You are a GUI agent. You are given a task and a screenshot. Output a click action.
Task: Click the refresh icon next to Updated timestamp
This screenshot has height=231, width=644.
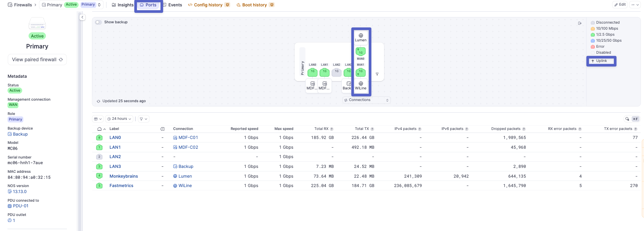[x=99, y=101]
